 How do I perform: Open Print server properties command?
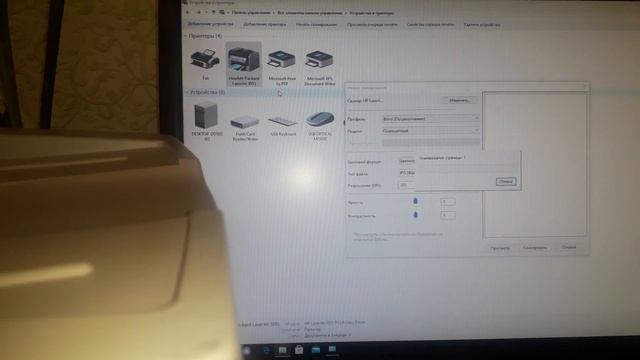[x=430, y=24]
